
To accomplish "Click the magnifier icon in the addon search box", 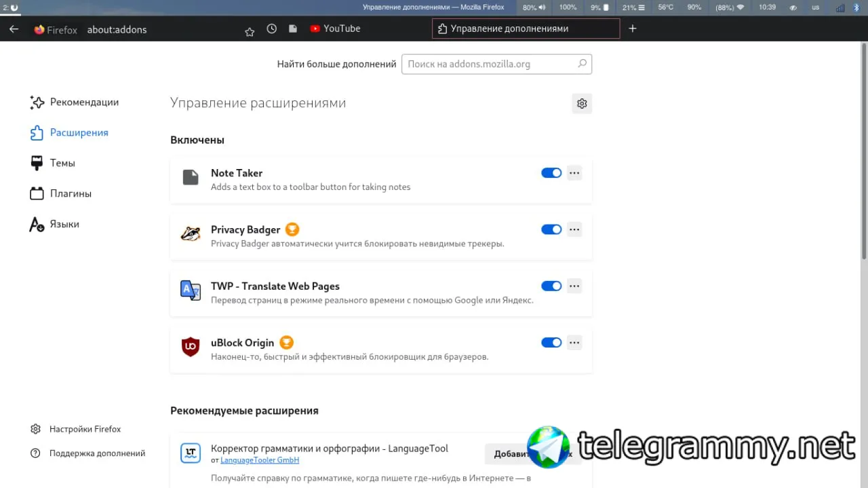I will 582,64.
